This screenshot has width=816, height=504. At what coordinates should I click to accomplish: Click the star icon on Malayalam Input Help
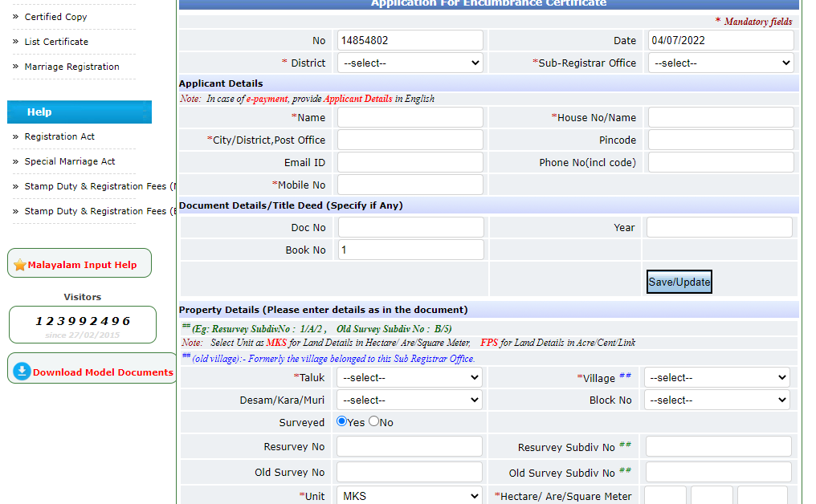(21, 263)
